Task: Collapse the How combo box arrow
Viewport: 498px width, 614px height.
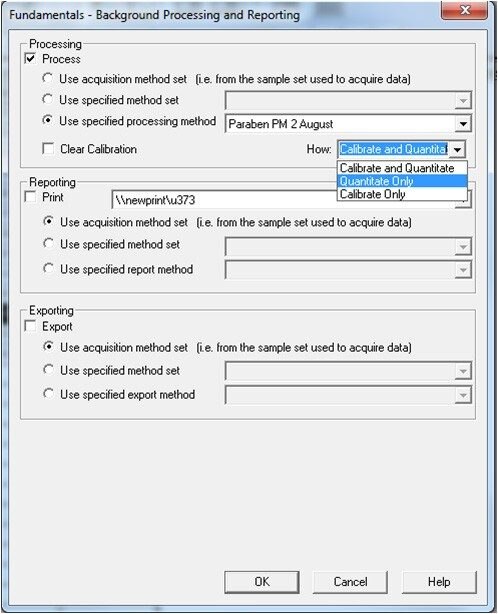Action: click(457, 149)
